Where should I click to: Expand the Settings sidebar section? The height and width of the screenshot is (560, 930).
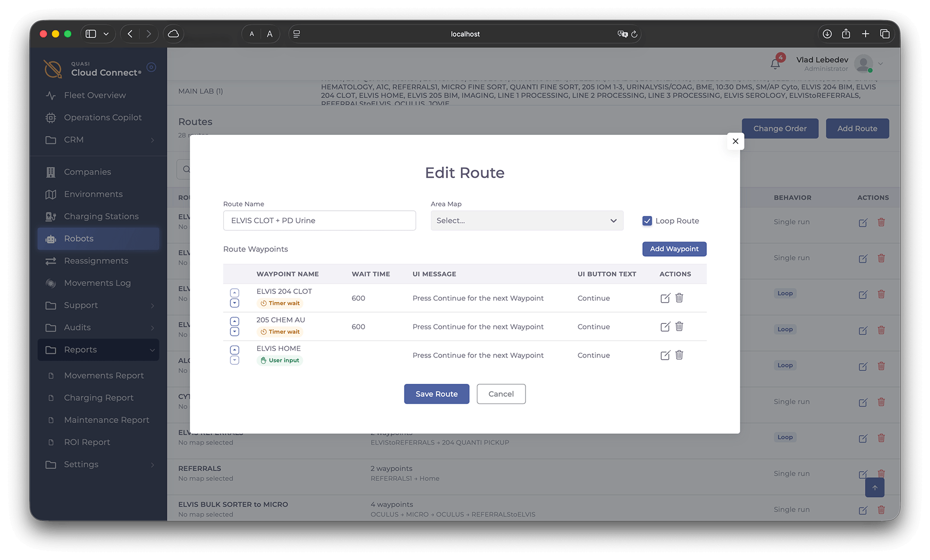98,464
